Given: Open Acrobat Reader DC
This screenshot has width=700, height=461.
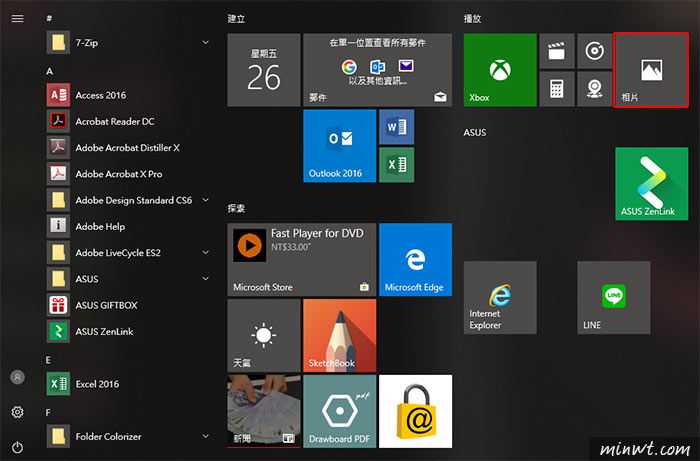Looking at the screenshot, I should 127,121.
